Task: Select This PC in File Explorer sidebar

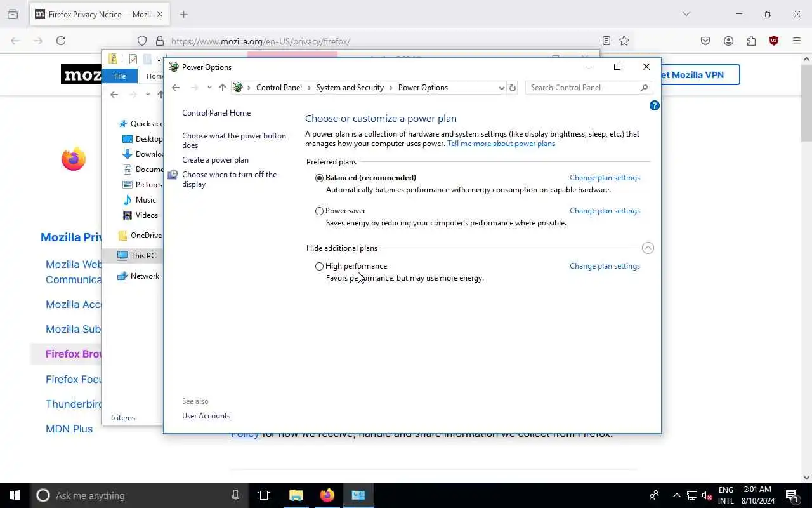Action: [x=136, y=256]
